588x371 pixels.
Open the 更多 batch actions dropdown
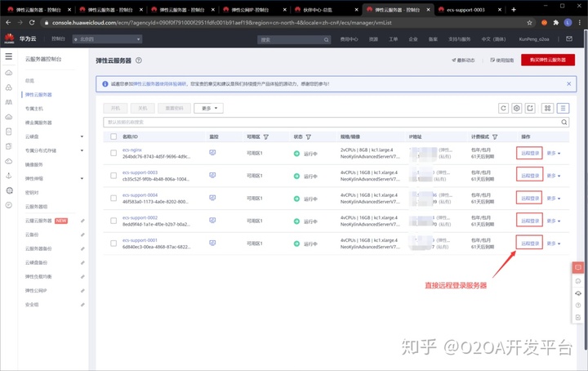(208, 108)
